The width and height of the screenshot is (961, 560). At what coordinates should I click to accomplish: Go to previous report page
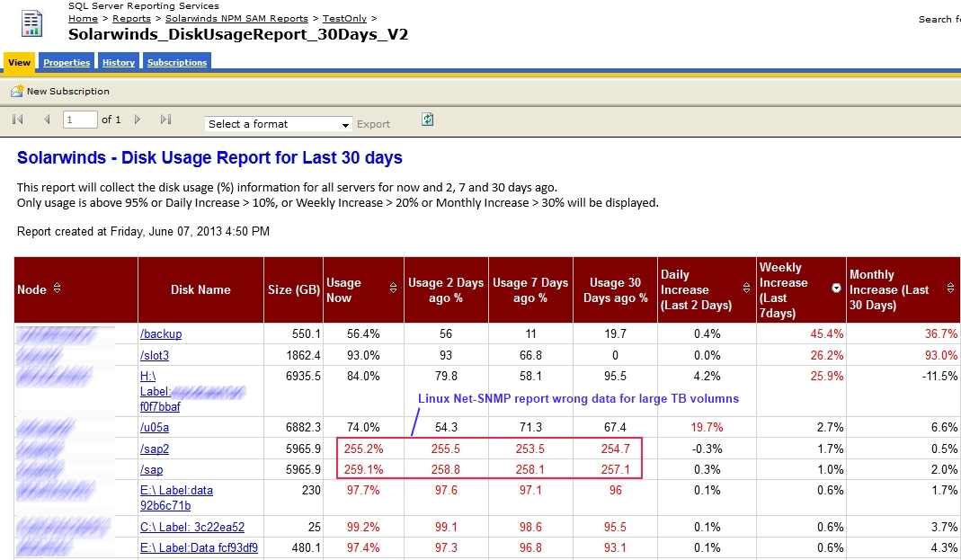[47, 120]
